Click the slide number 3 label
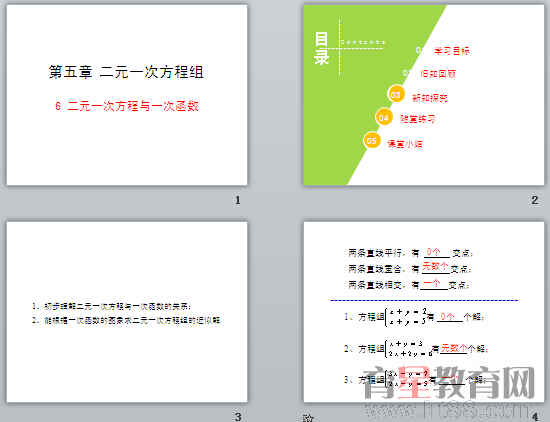Screen dimensions: 550x422 pos(238,417)
